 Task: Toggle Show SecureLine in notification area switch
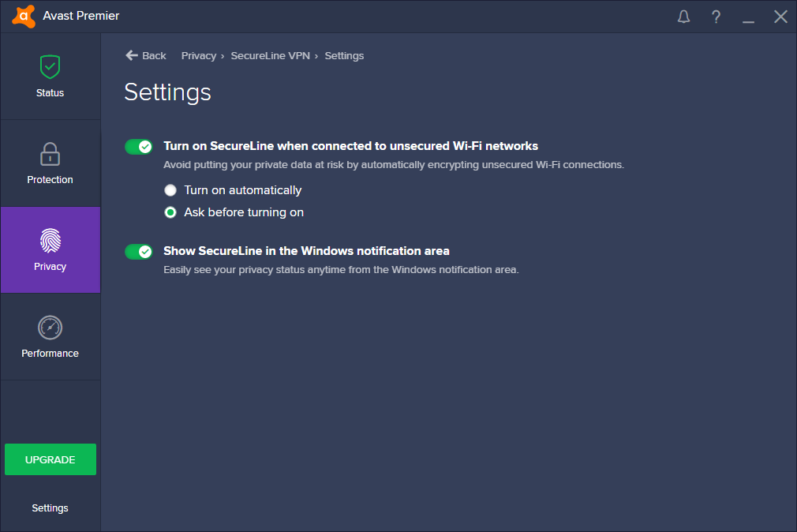coord(139,252)
